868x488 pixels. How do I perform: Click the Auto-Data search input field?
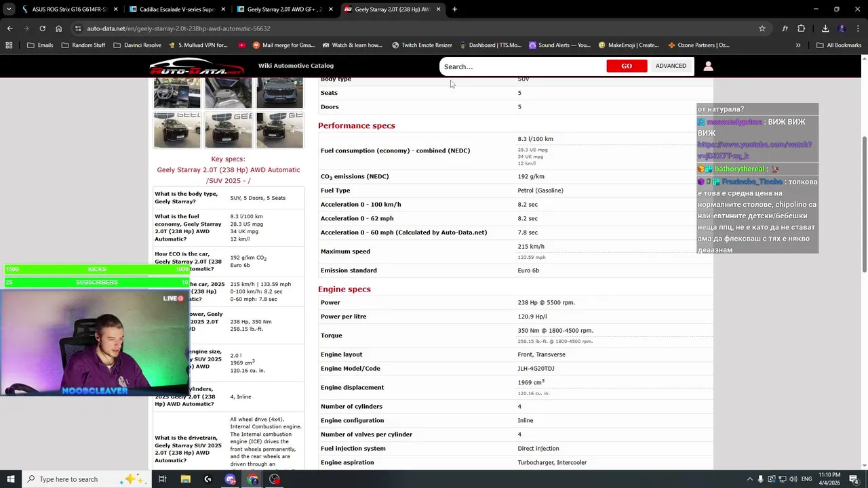tap(522, 66)
